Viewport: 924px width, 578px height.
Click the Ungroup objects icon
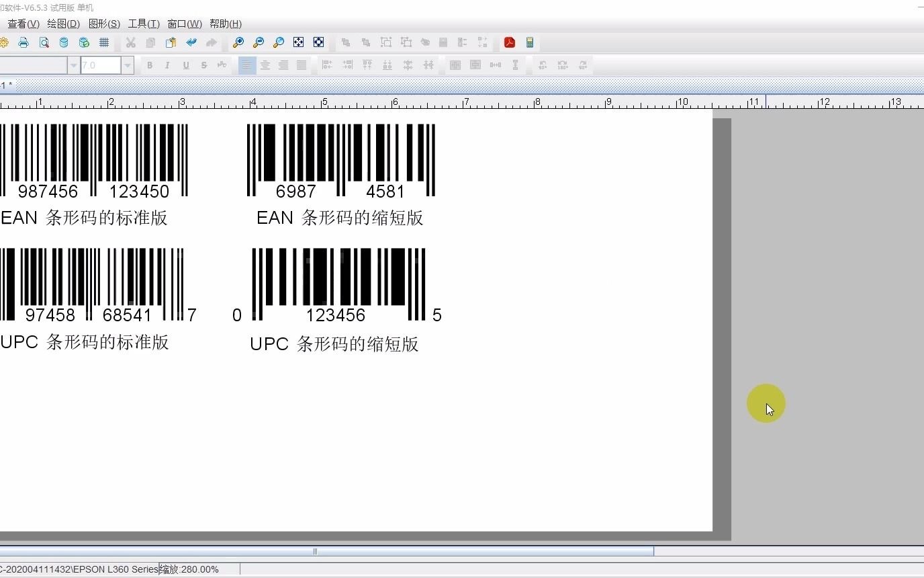pos(406,42)
